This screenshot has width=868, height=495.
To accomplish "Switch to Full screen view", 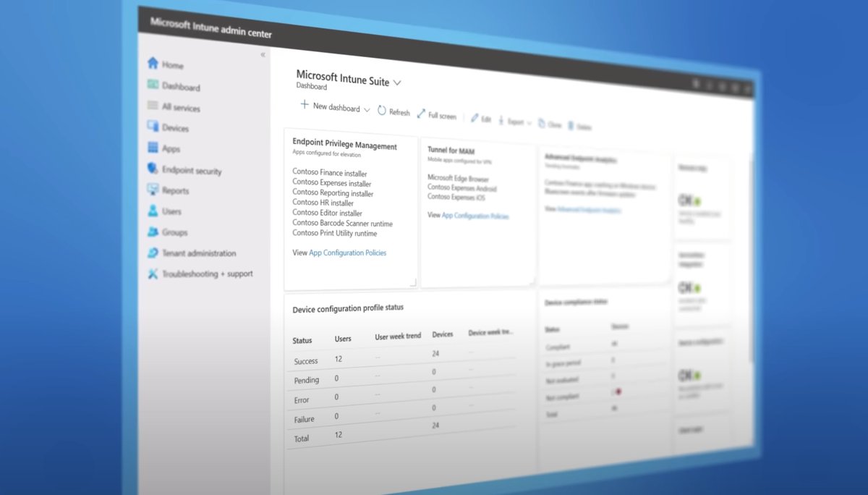I will tap(437, 115).
